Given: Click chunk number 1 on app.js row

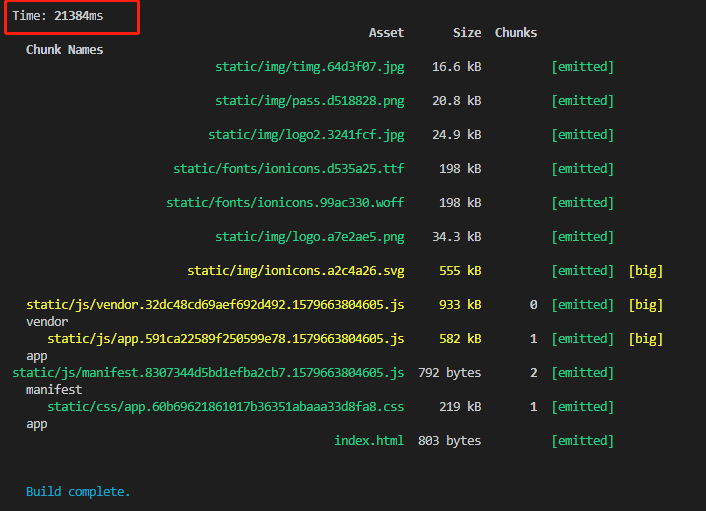Looking at the screenshot, I should click(x=534, y=339).
